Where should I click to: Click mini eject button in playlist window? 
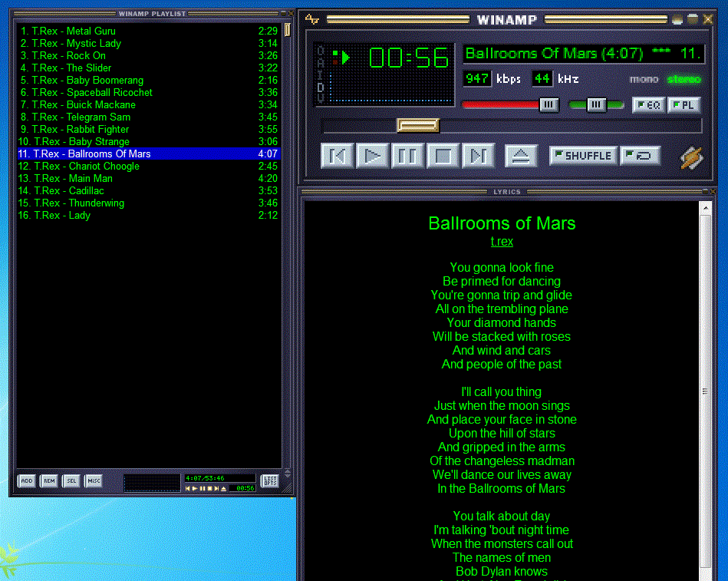[223, 489]
